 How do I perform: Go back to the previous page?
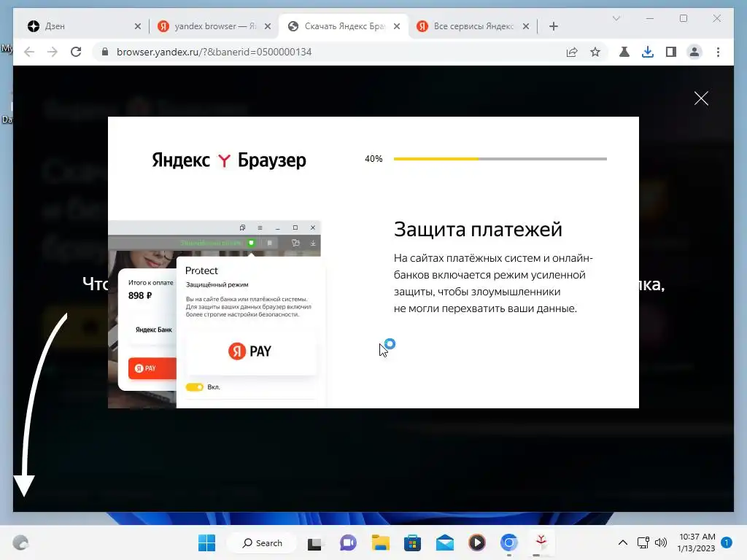[29, 52]
